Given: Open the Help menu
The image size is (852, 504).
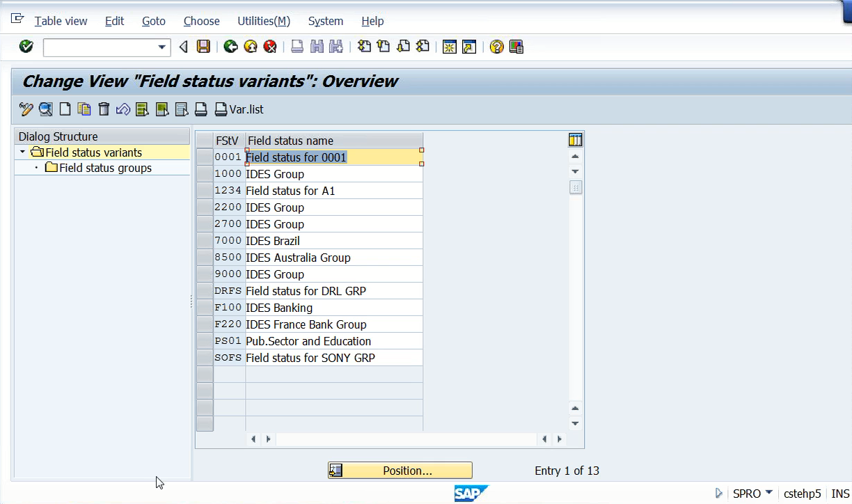Looking at the screenshot, I should point(372,21).
